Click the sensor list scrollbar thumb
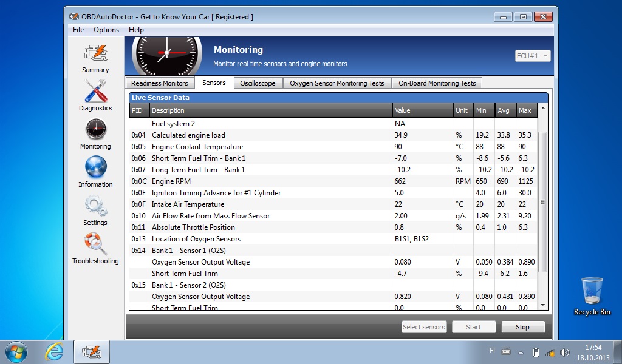Screen dimensions: 622x364 tap(542, 202)
